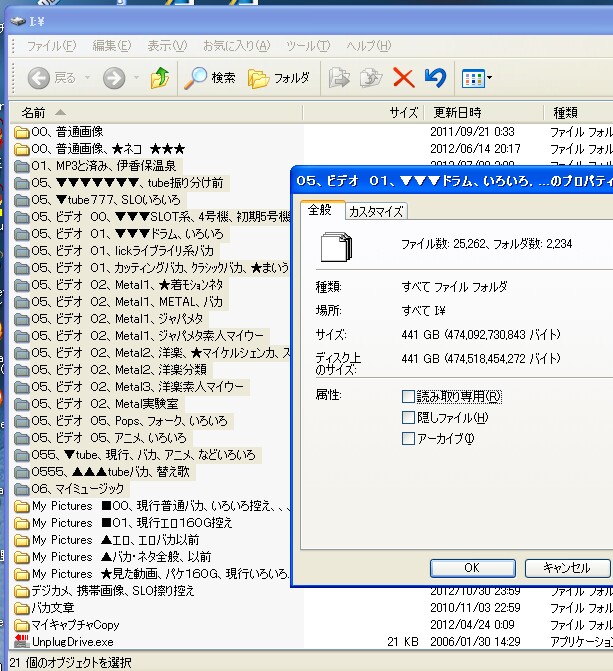Click the Back navigation arrow icon
This screenshot has width=613, height=671.
pyautogui.click(x=39, y=78)
